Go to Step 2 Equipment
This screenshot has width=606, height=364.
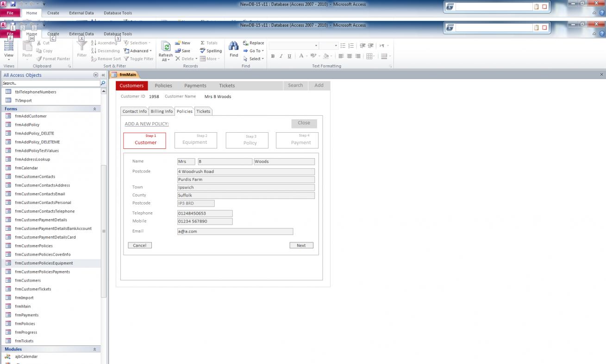tap(195, 140)
